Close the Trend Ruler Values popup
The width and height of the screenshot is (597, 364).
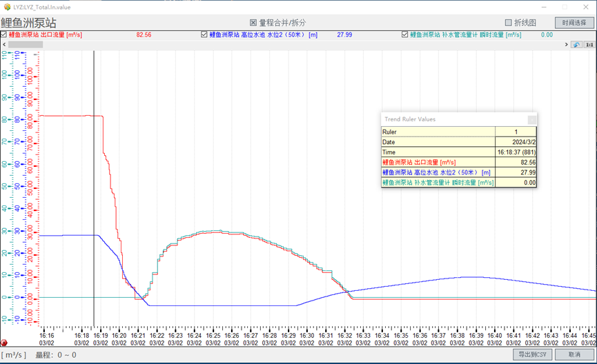(531, 119)
